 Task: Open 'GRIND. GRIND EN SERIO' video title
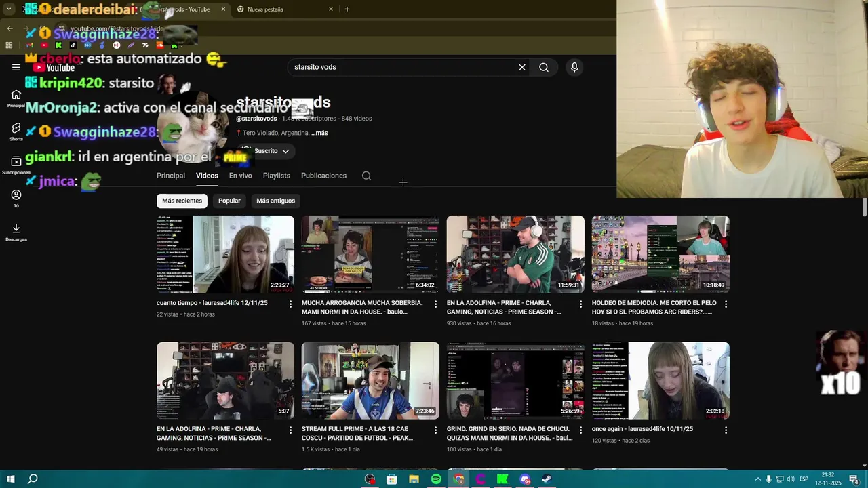pos(509,434)
